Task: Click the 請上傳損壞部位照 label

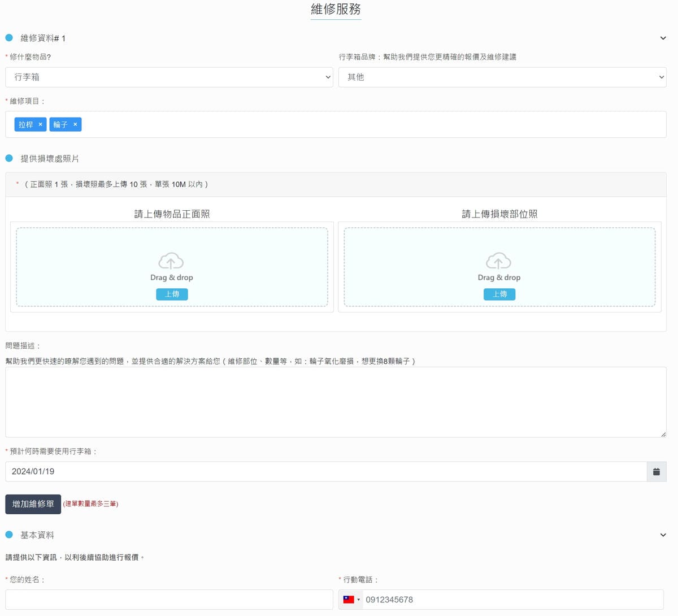Action: tap(499, 214)
